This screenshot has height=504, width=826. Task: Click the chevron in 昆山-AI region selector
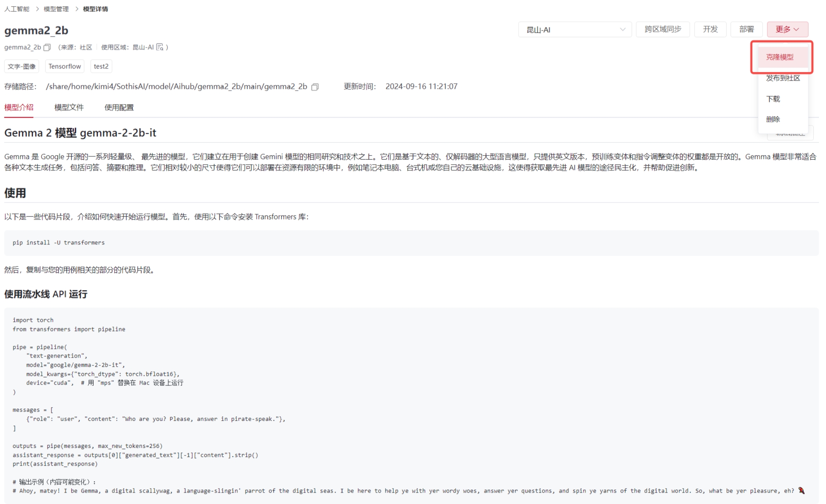click(x=622, y=30)
